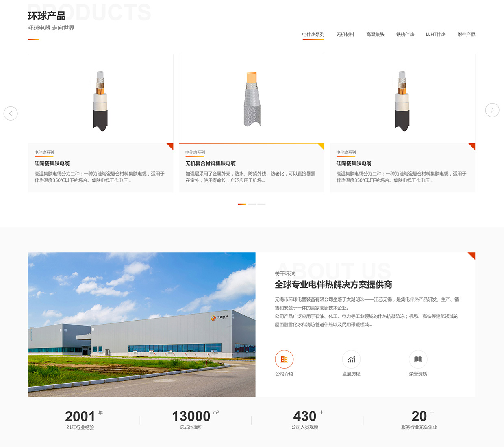This screenshot has height=447, width=504.
Task: Click the left carousel arrow
Action: [x=11, y=113]
